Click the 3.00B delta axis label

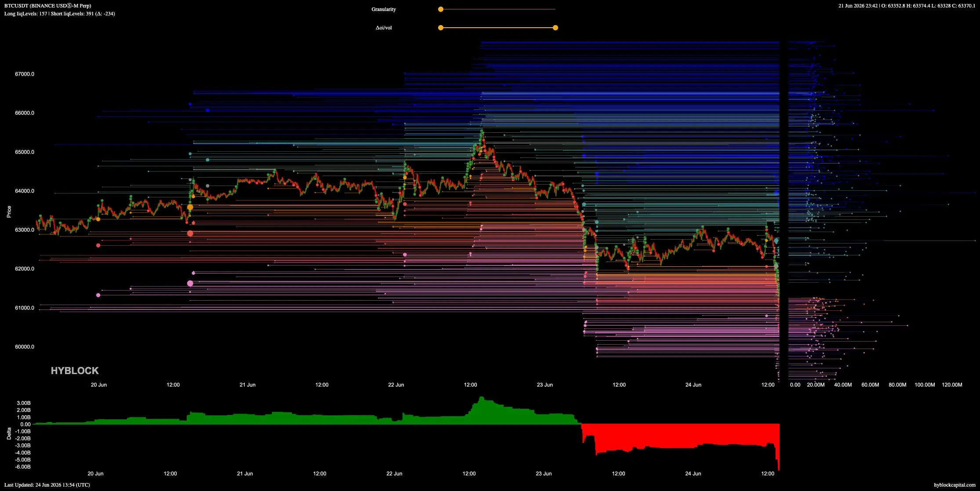pos(24,403)
